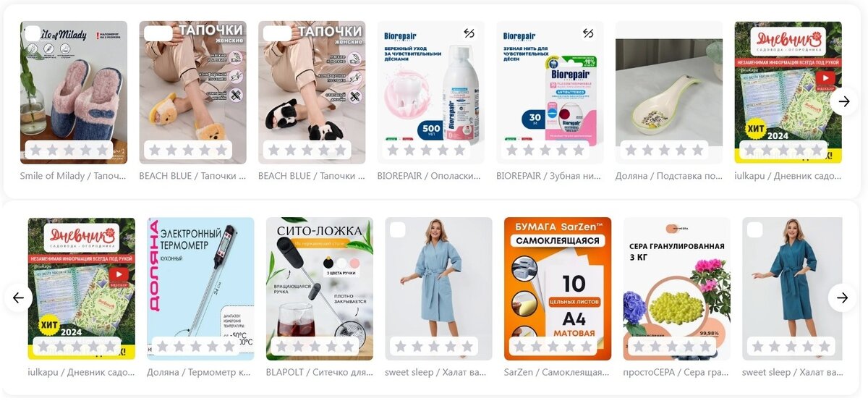Open BIOREPAIR / Зубная нить product link
868x401 pixels.
(550, 176)
